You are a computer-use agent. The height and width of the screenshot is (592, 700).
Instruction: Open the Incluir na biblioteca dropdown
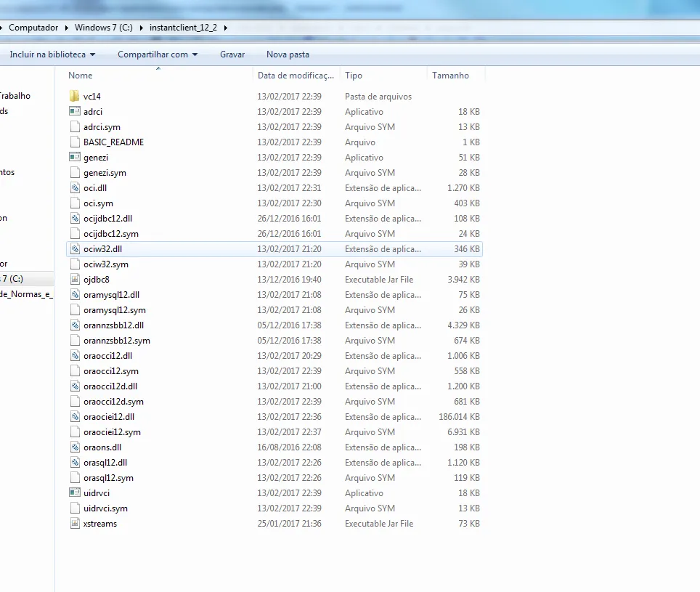pyautogui.click(x=53, y=54)
